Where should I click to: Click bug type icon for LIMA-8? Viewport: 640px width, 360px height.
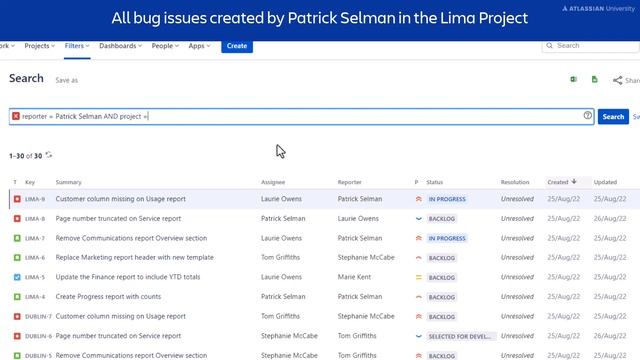click(x=17, y=219)
